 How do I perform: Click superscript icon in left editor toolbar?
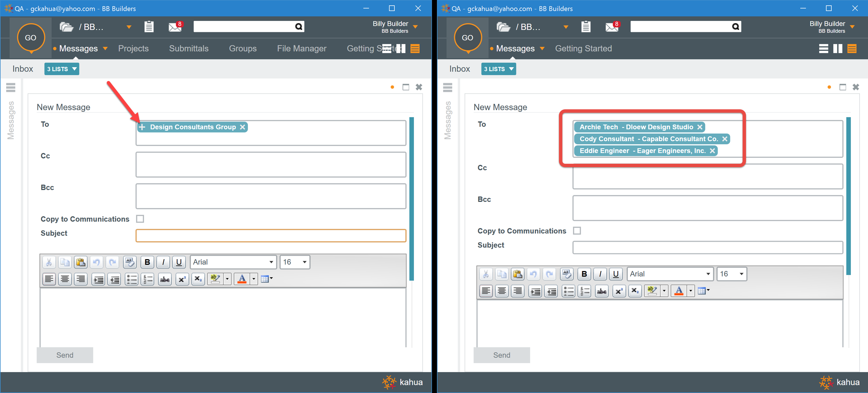182,280
